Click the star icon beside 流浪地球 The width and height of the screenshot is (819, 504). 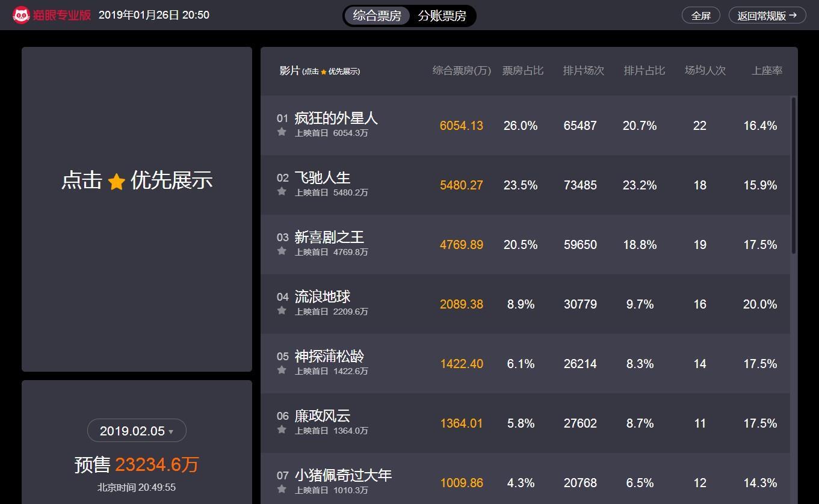[280, 310]
